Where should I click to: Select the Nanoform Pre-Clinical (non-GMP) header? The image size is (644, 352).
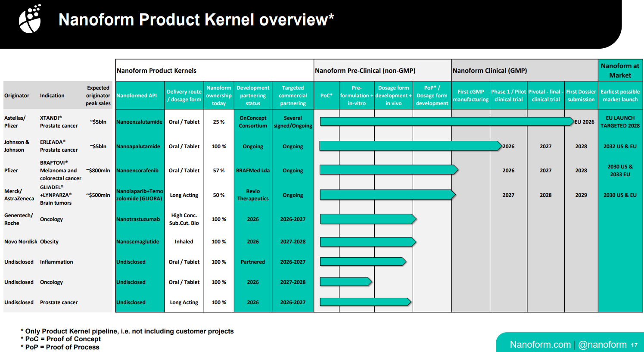tap(365, 71)
